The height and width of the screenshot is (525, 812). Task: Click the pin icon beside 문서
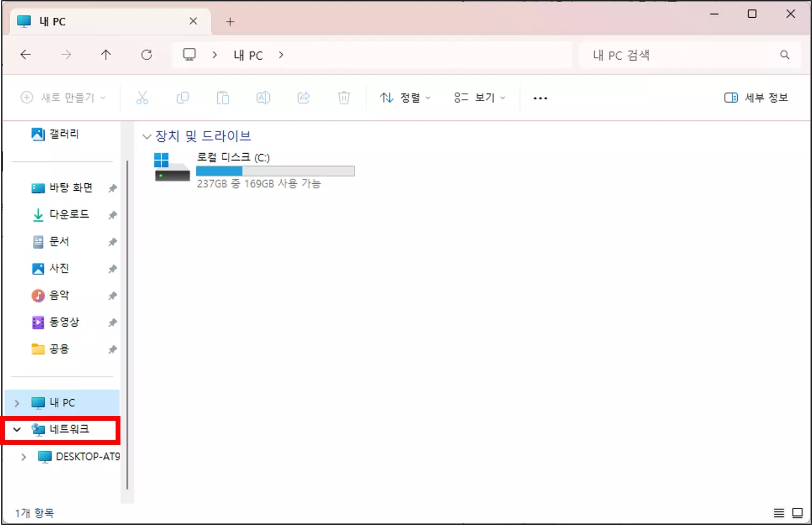[112, 242]
